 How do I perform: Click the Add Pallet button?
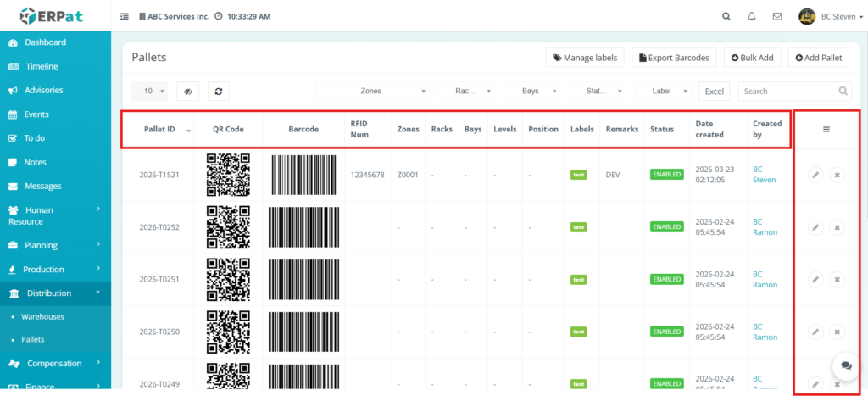pos(819,58)
